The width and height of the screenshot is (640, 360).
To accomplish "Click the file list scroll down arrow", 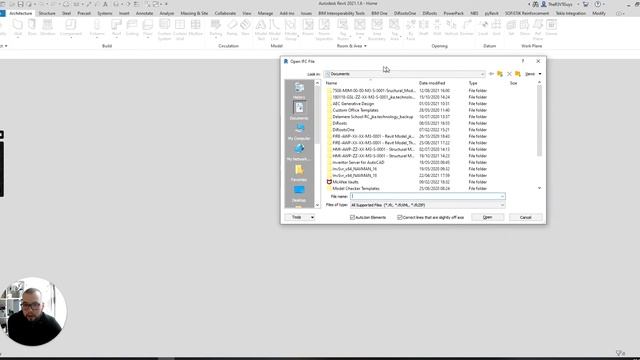I will point(539,188).
